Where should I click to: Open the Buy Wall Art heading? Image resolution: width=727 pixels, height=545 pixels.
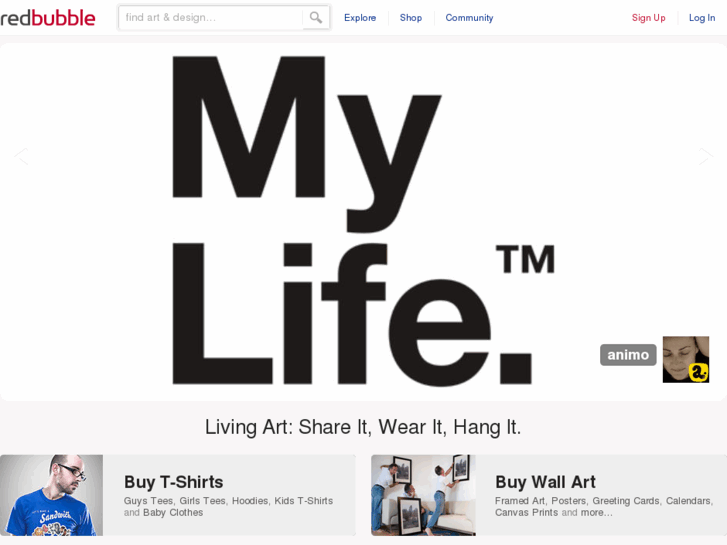pos(545,482)
